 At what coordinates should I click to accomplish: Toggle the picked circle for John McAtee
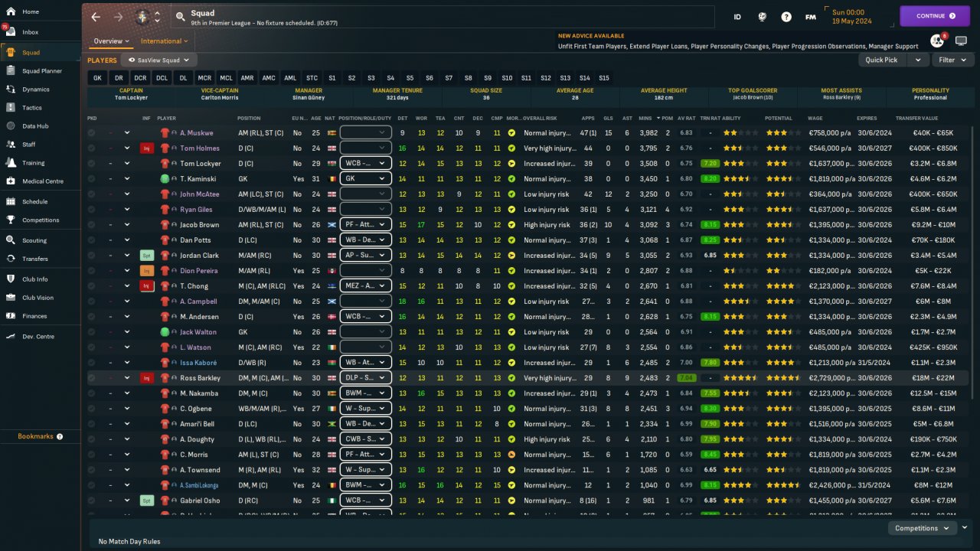pos(92,194)
